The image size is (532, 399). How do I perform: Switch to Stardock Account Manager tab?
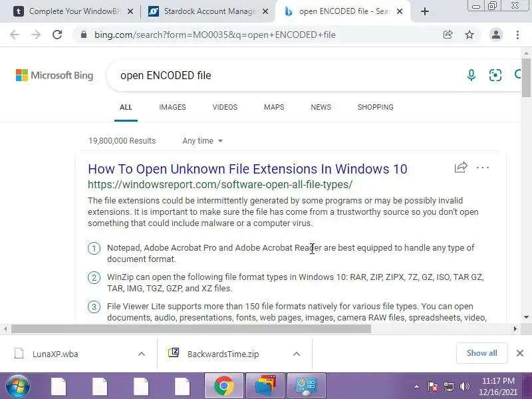207,11
